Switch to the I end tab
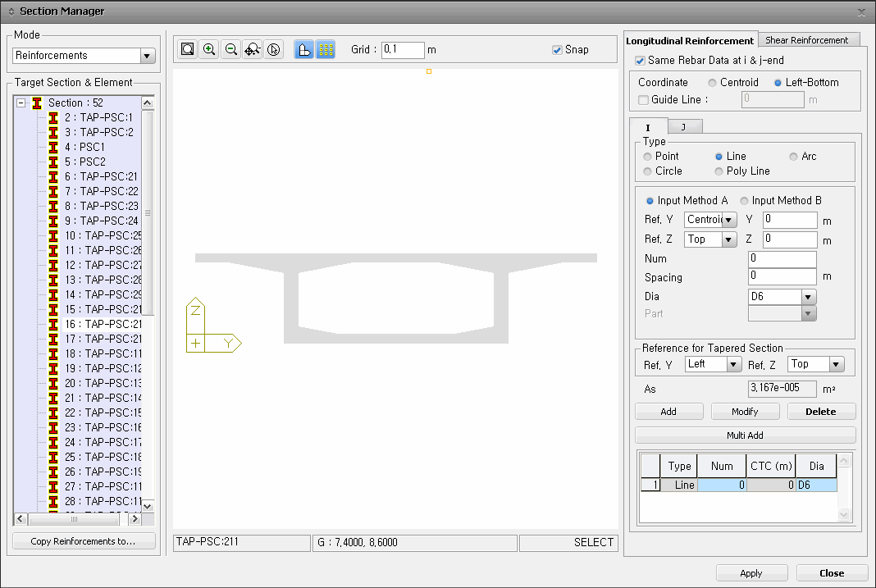 (648, 127)
